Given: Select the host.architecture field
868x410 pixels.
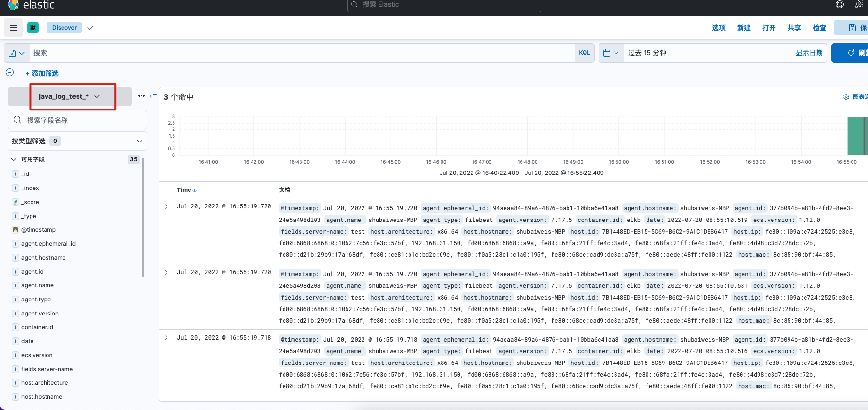Looking at the screenshot, I should click(x=45, y=383).
